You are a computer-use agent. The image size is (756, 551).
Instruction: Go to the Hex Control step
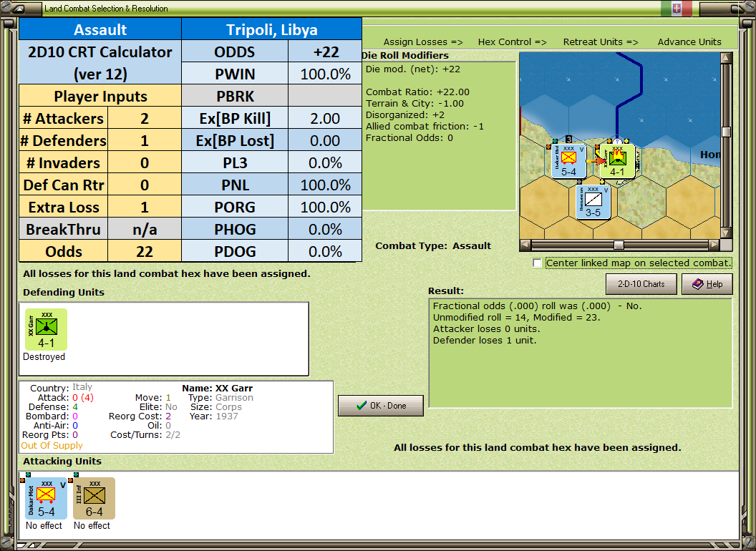[x=512, y=42]
